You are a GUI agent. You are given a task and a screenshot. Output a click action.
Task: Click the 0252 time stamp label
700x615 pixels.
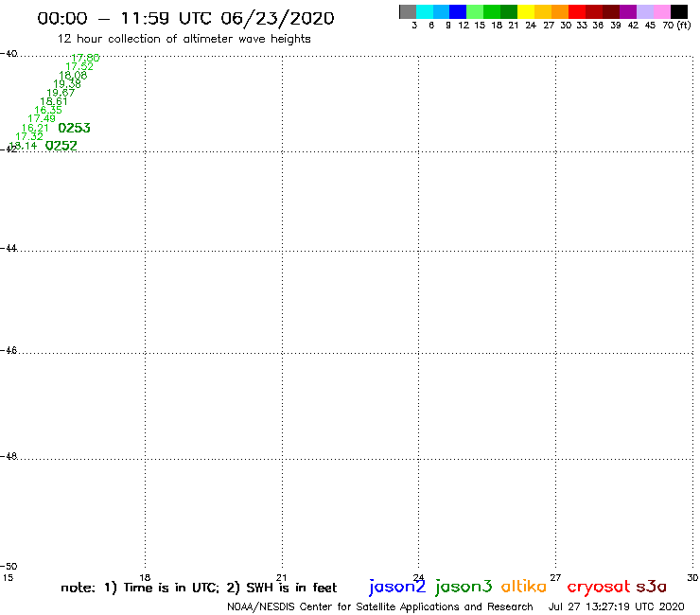coord(61,146)
